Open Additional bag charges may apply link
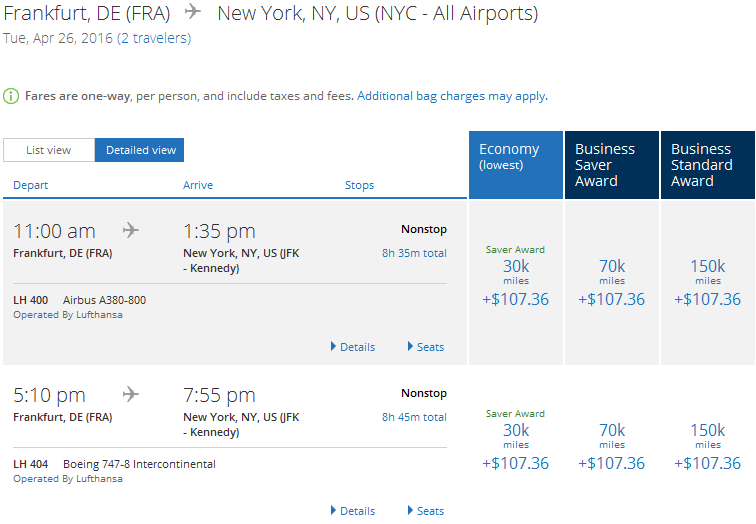This screenshot has width=756, height=524. click(x=452, y=96)
